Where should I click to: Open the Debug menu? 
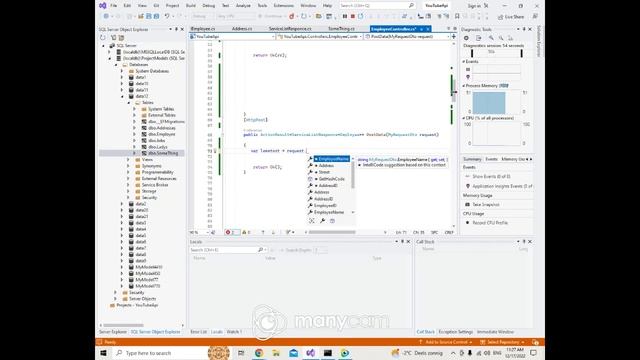(209, 6)
